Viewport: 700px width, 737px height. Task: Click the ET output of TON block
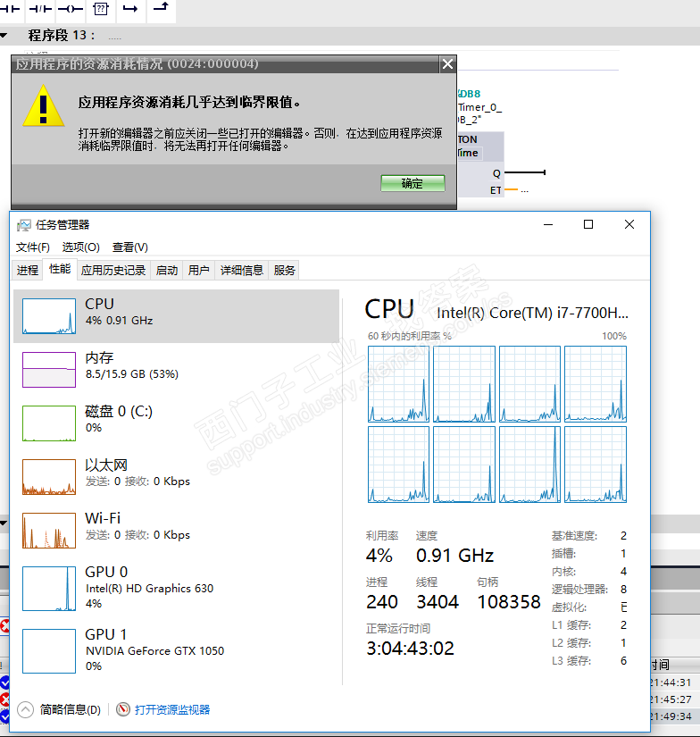coord(496,190)
